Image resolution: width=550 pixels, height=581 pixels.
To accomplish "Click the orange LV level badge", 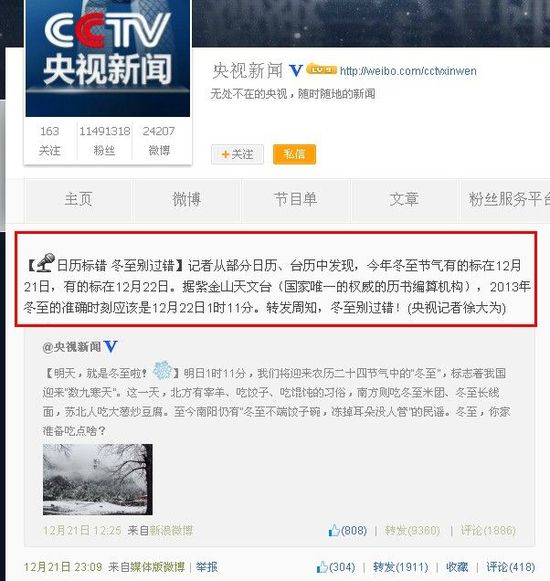I will coord(321,69).
